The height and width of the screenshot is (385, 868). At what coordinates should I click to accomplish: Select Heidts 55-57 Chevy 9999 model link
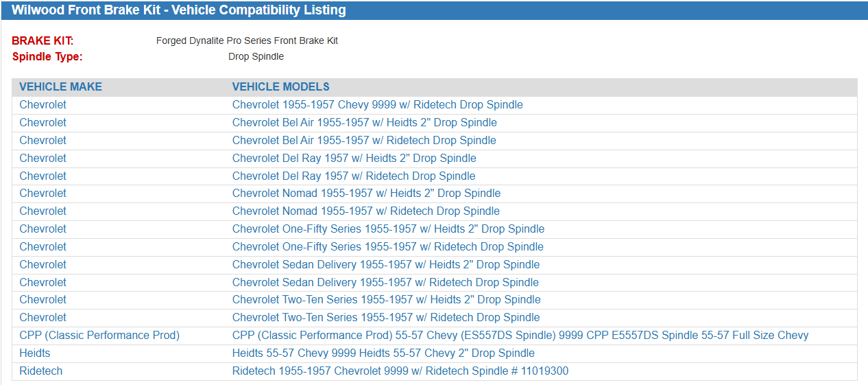point(383,353)
